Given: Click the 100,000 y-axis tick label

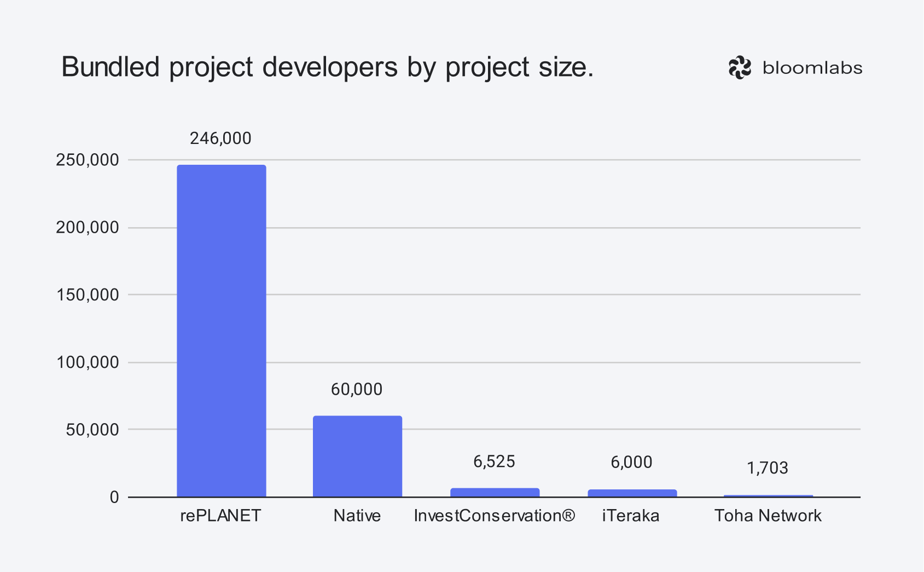Looking at the screenshot, I should pos(88,362).
